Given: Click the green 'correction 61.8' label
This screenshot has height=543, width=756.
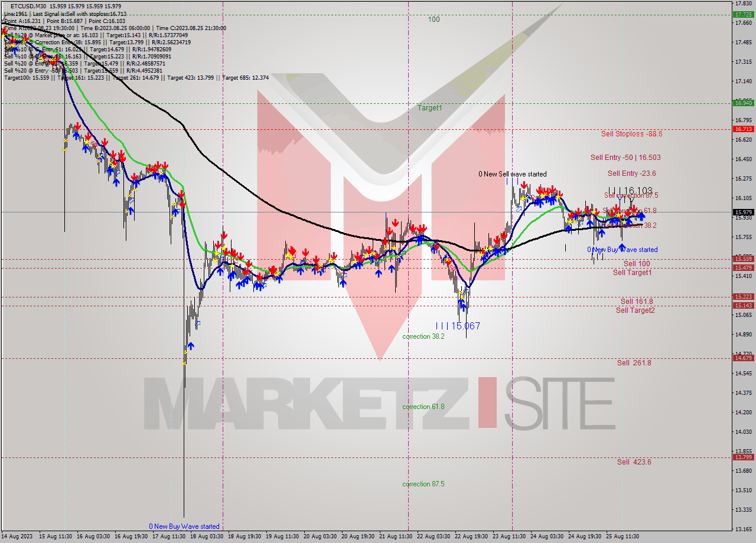Looking at the screenshot, I should [x=423, y=407].
